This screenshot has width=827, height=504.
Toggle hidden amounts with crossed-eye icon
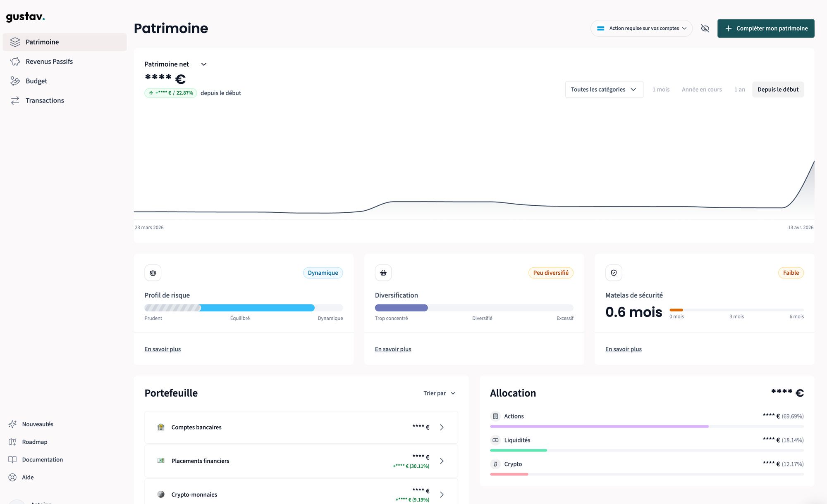(705, 29)
